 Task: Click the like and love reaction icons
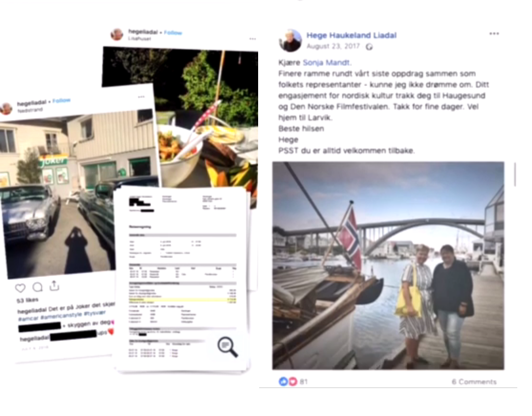pos(288,382)
